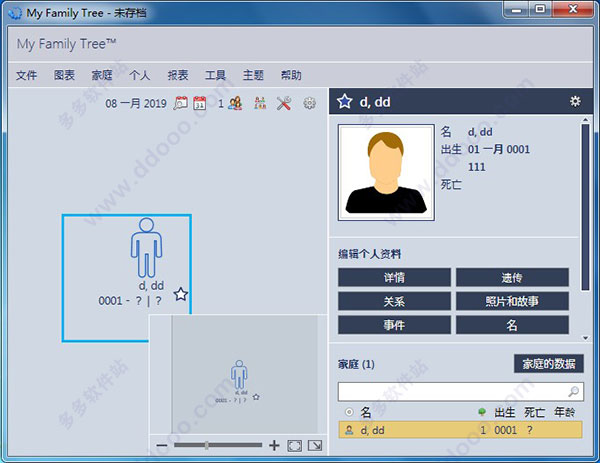The height and width of the screenshot is (463, 600).
Task: Click the 详情 button
Action: [394, 277]
